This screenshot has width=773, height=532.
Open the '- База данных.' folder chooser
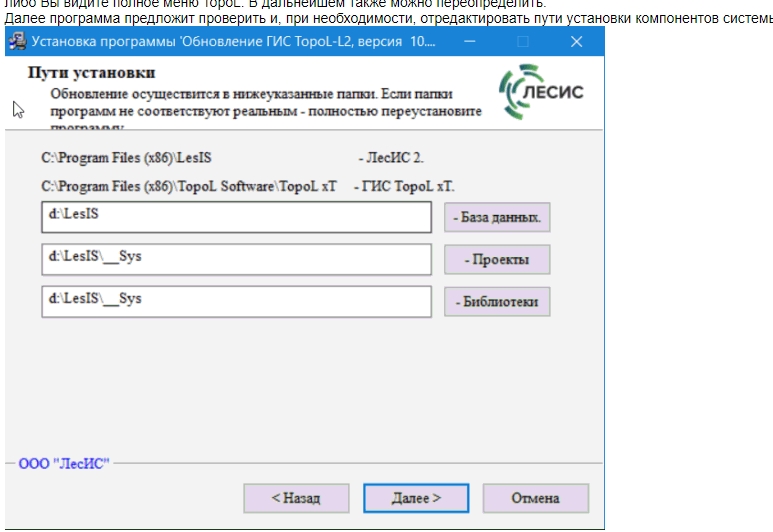(x=497, y=217)
